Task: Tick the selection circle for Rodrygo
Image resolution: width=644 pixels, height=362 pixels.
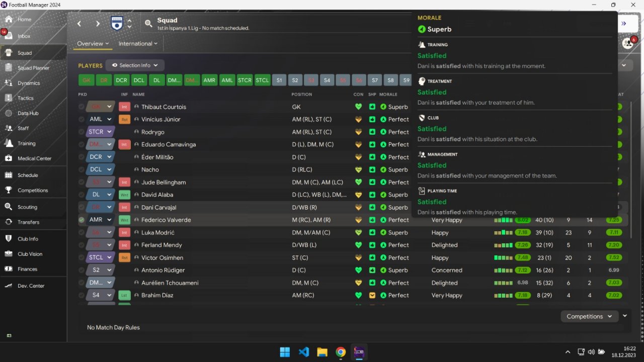Action: pyautogui.click(x=82, y=132)
